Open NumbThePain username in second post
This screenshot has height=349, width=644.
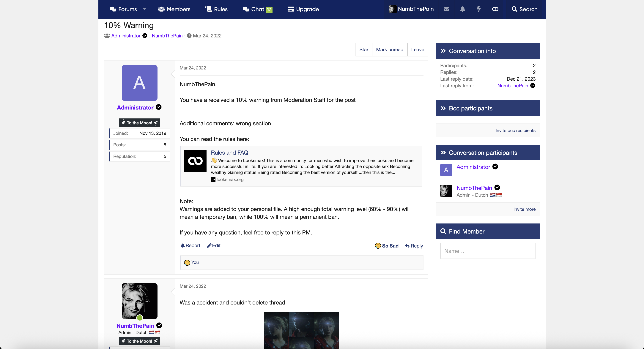coord(135,326)
